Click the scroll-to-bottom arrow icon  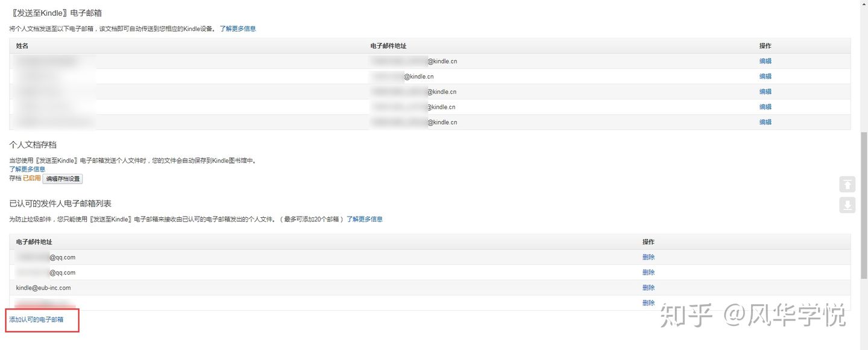point(847,205)
